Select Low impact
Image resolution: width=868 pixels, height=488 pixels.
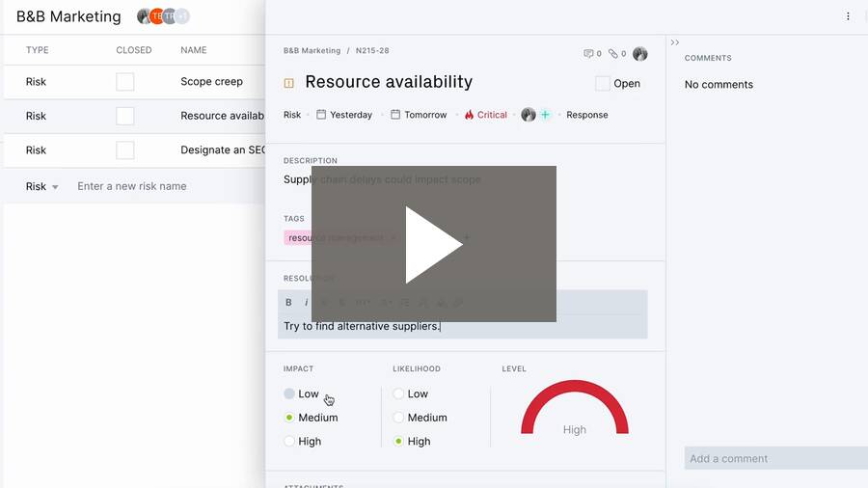tap(302, 393)
